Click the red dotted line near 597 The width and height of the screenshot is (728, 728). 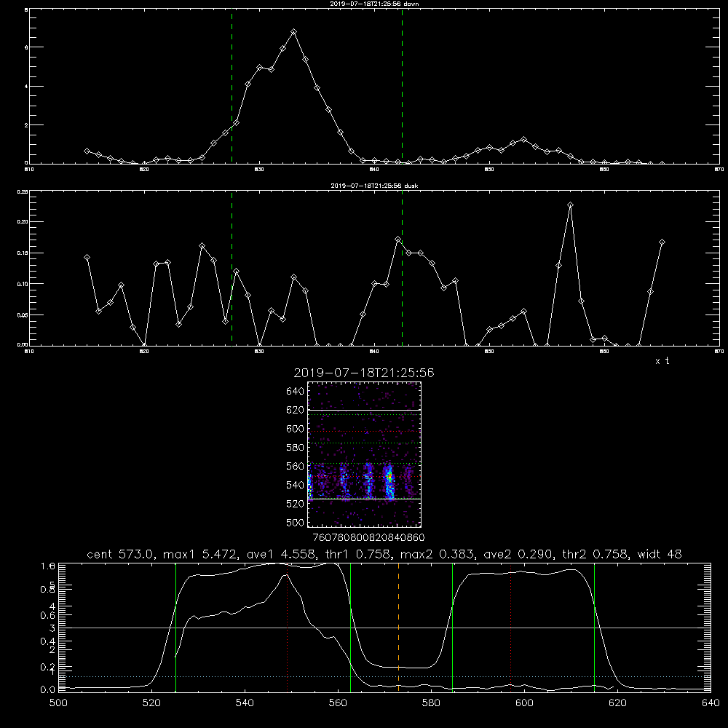(511, 627)
